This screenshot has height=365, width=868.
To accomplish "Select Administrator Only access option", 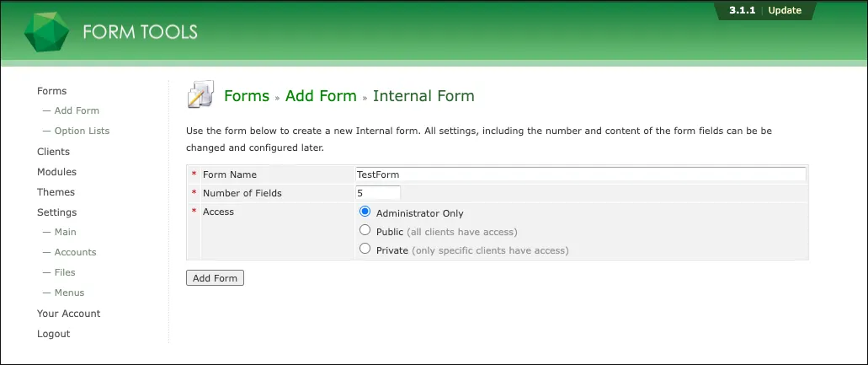I will 365,212.
